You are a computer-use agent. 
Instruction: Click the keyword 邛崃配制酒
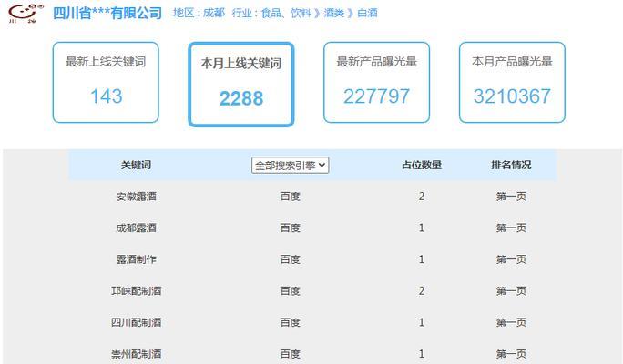click(136, 291)
